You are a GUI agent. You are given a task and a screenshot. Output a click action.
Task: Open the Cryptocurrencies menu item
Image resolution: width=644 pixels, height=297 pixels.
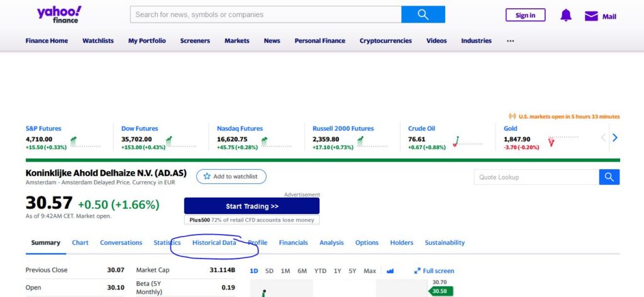click(x=386, y=41)
